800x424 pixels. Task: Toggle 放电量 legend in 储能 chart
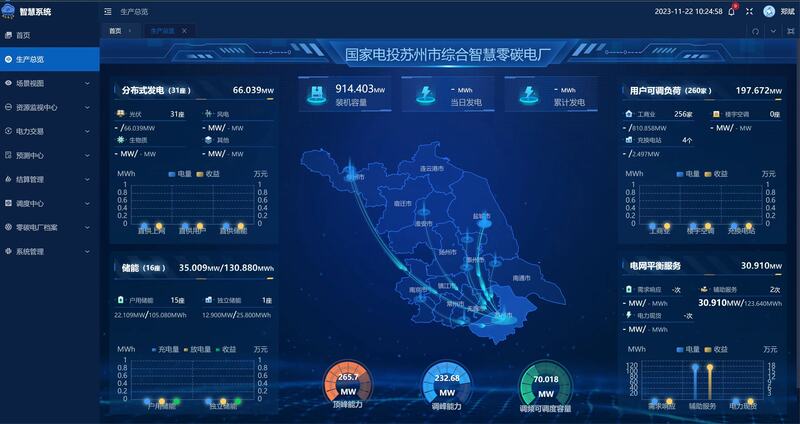click(x=197, y=350)
